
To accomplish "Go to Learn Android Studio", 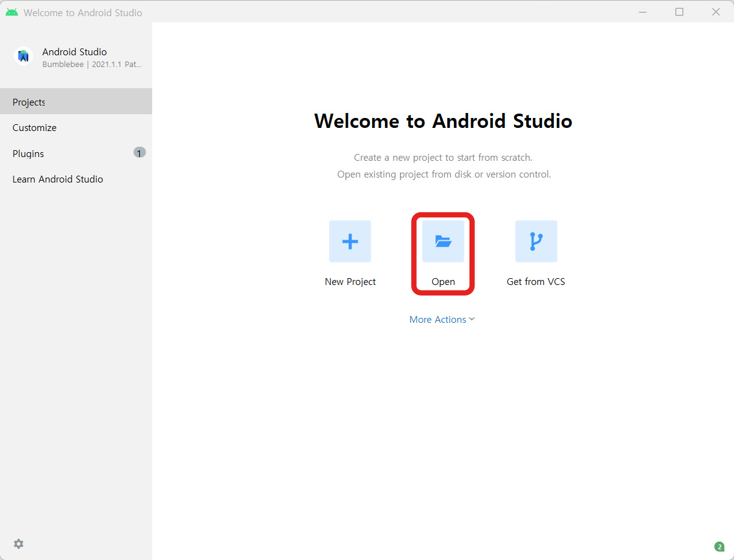I will coord(76,179).
